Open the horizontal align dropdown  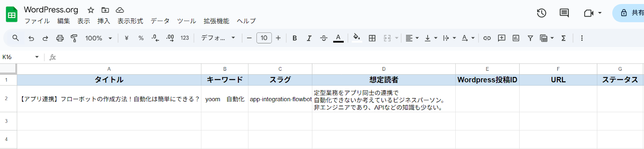[x=412, y=38]
